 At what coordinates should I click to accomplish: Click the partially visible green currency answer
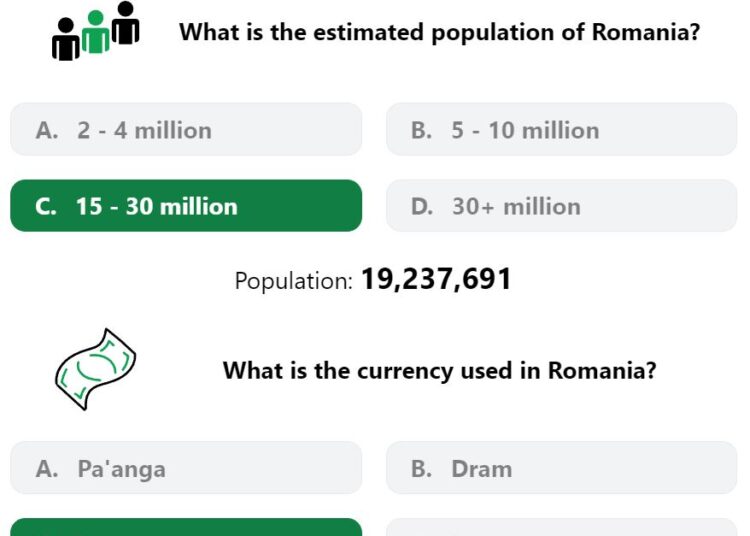(186, 527)
